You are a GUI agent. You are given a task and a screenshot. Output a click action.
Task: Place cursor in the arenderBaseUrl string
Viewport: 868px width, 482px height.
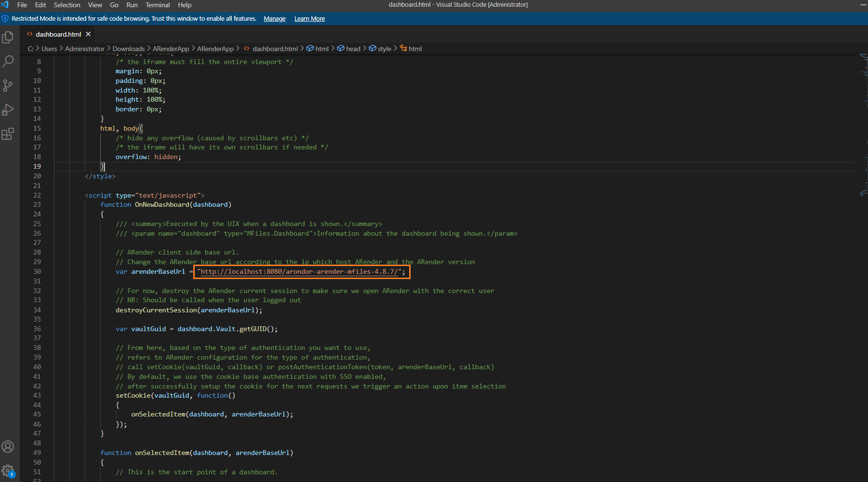click(x=299, y=272)
